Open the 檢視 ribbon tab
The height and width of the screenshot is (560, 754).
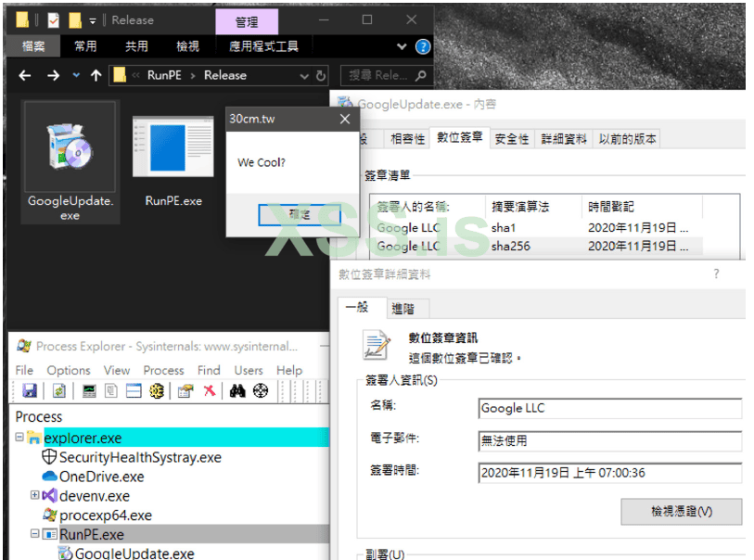click(x=187, y=46)
